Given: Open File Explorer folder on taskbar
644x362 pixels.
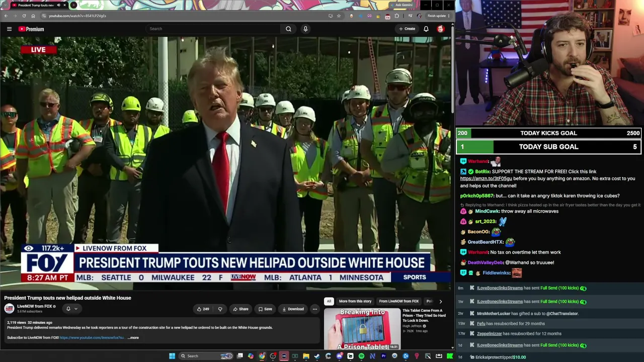Looking at the screenshot, I should coord(306,356).
